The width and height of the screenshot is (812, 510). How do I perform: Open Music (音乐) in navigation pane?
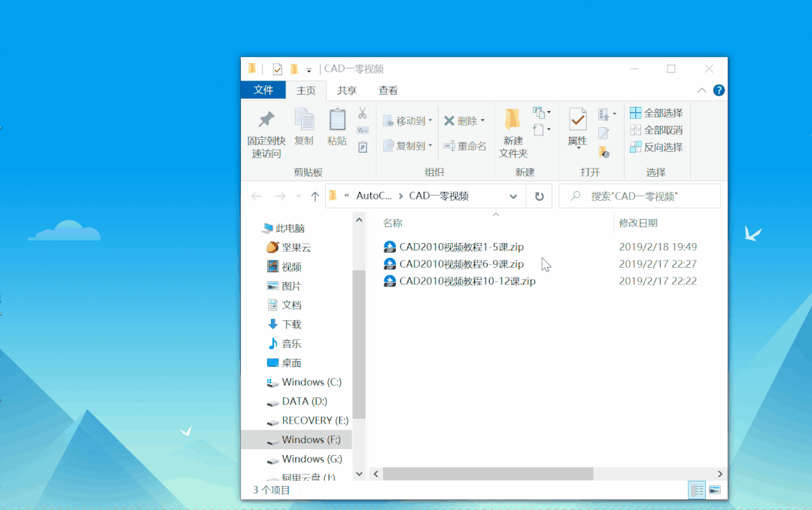pyautogui.click(x=284, y=343)
